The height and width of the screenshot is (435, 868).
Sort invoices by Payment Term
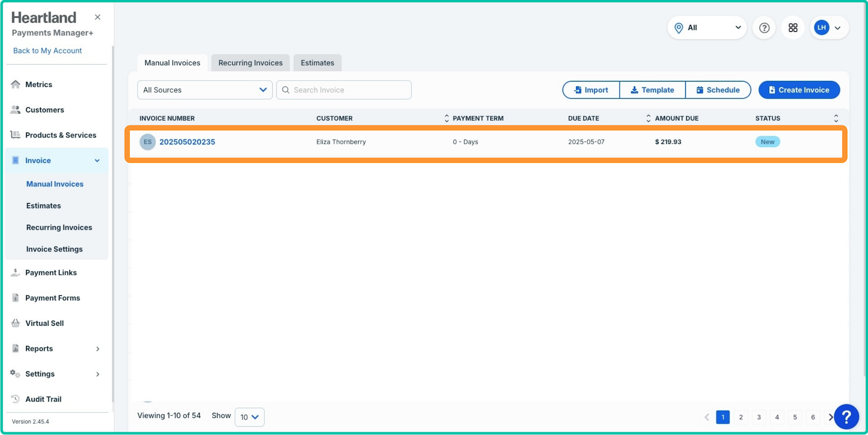[x=446, y=118]
